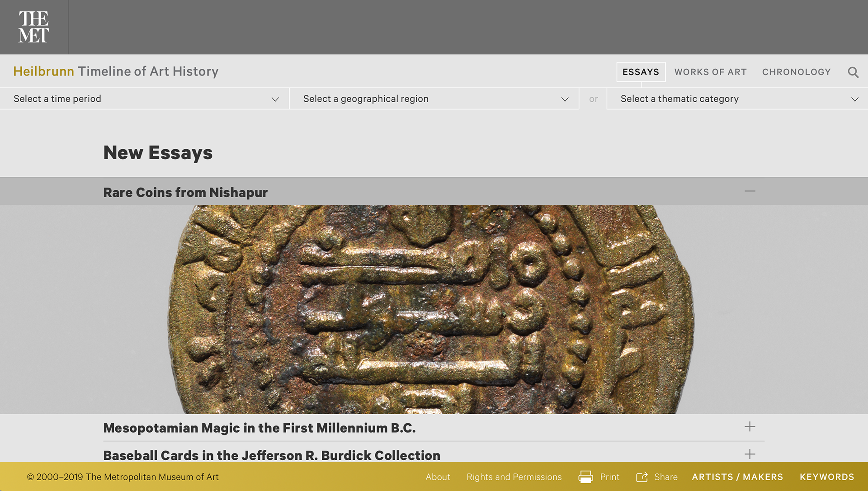Open the time period dropdown
Image resolution: width=868 pixels, height=491 pixels.
click(145, 99)
